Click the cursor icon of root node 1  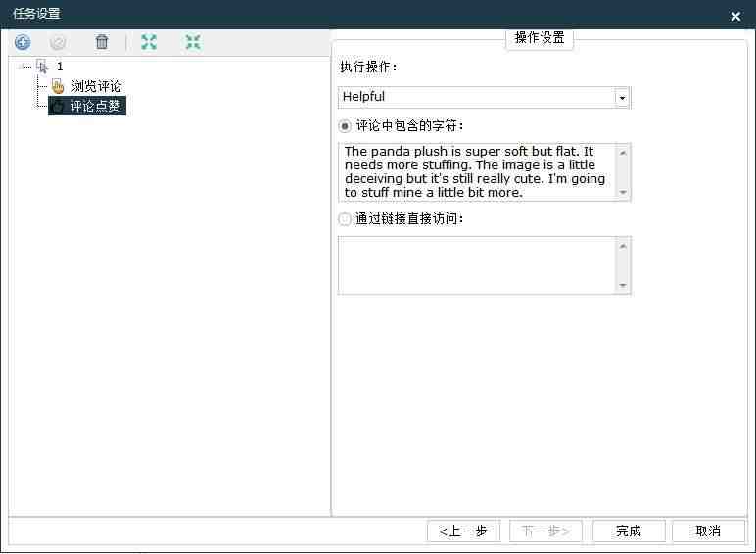click(x=43, y=66)
